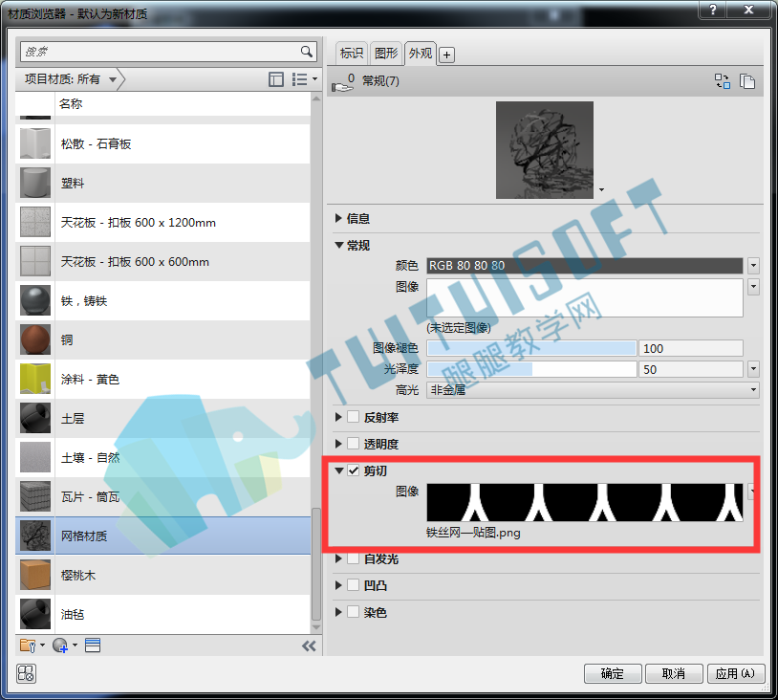Uncheck the 剪切 checkbox
Image resolution: width=778 pixels, height=700 pixels.
click(x=354, y=470)
